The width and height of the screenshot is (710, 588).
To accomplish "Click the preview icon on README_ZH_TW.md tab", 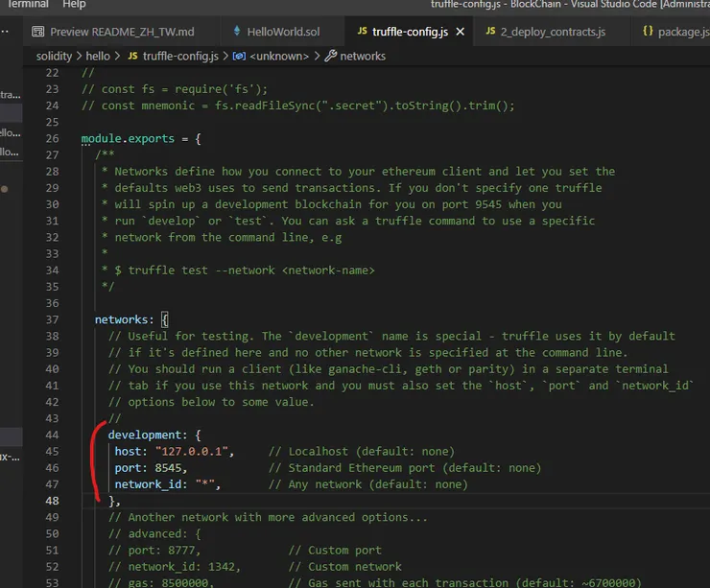I will [x=38, y=32].
